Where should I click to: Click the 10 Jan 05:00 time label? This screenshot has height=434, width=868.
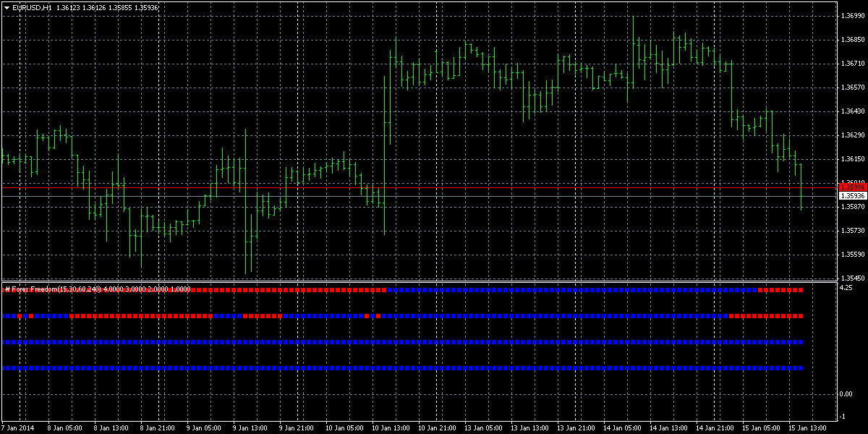(343, 427)
